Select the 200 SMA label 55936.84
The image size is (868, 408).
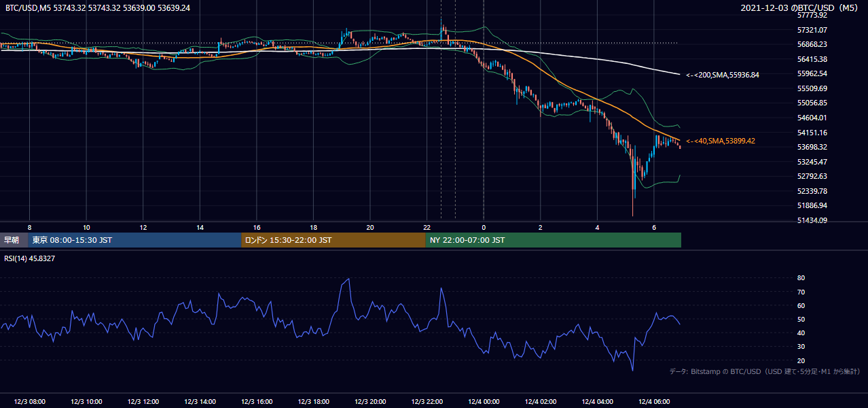tap(723, 75)
